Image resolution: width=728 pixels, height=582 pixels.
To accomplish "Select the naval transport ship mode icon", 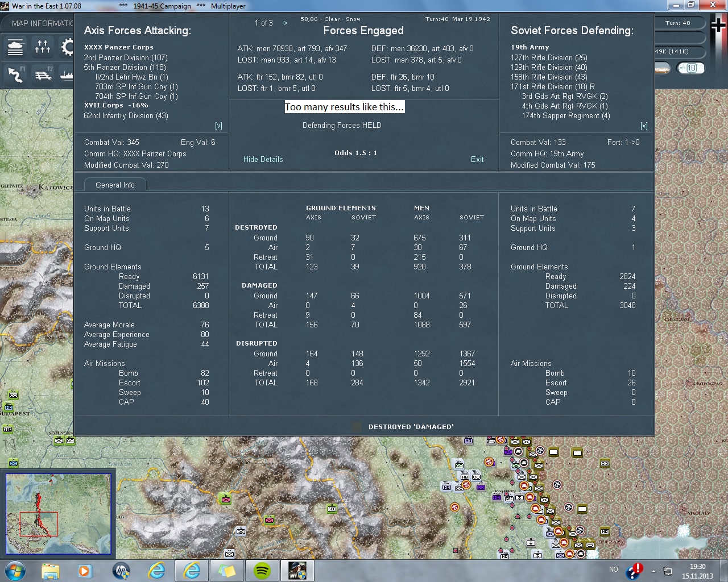I will coord(67,74).
